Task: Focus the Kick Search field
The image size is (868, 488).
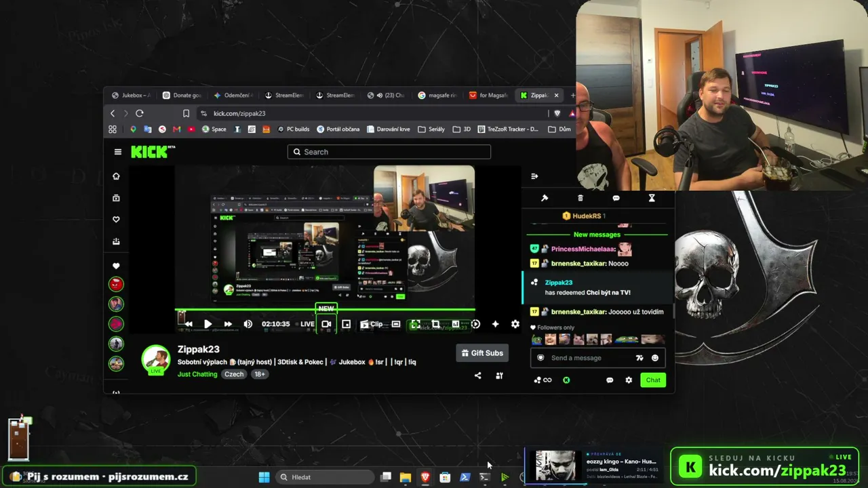Action: (389, 152)
